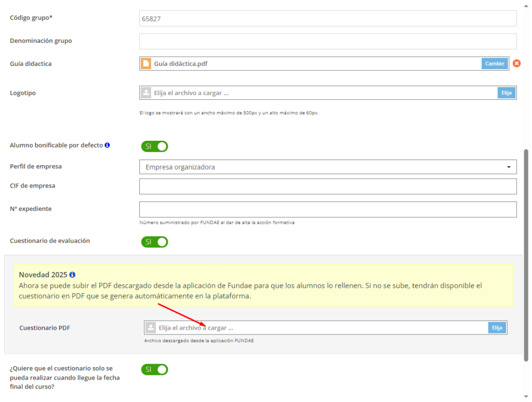
Task: Click the dropdown arrow for Empresa organizadora
Action: point(508,167)
